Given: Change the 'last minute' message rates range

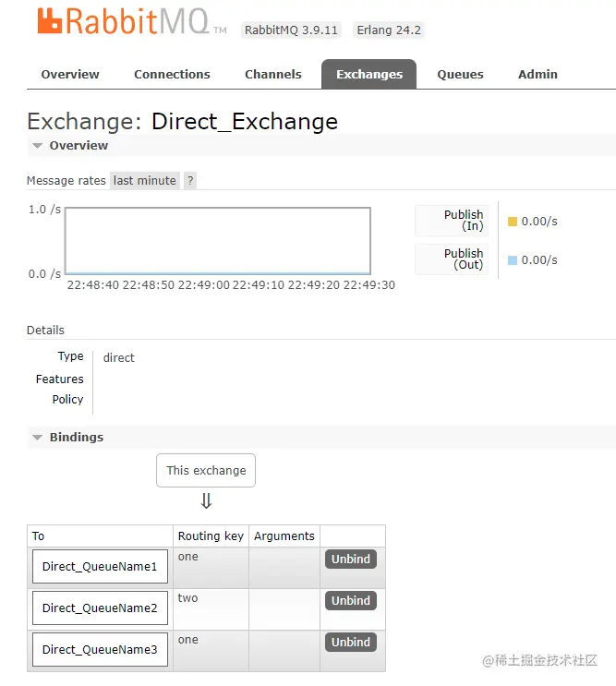Looking at the screenshot, I should click(x=145, y=180).
